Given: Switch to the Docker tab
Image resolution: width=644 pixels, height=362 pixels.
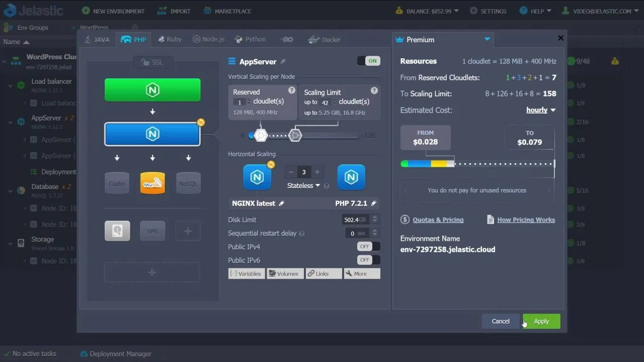Looking at the screenshot, I should tap(325, 39).
